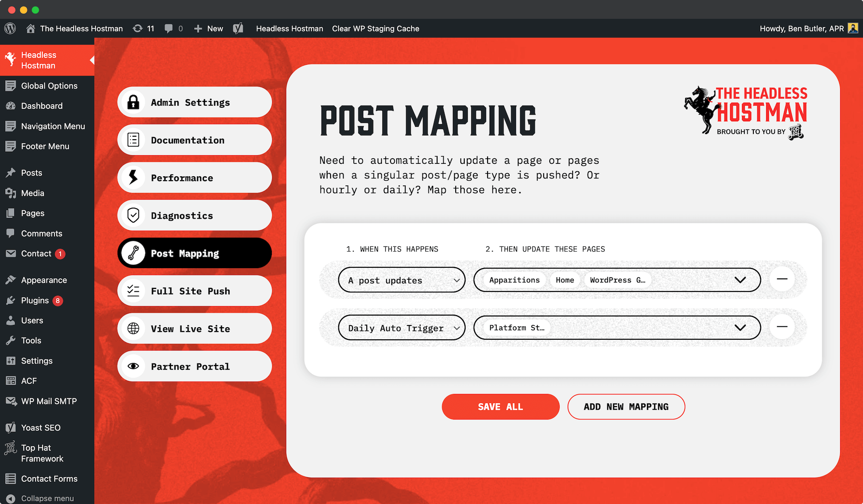Click the lightning bolt Performance icon
The height and width of the screenshot is (504, 863).
[133, 178]
